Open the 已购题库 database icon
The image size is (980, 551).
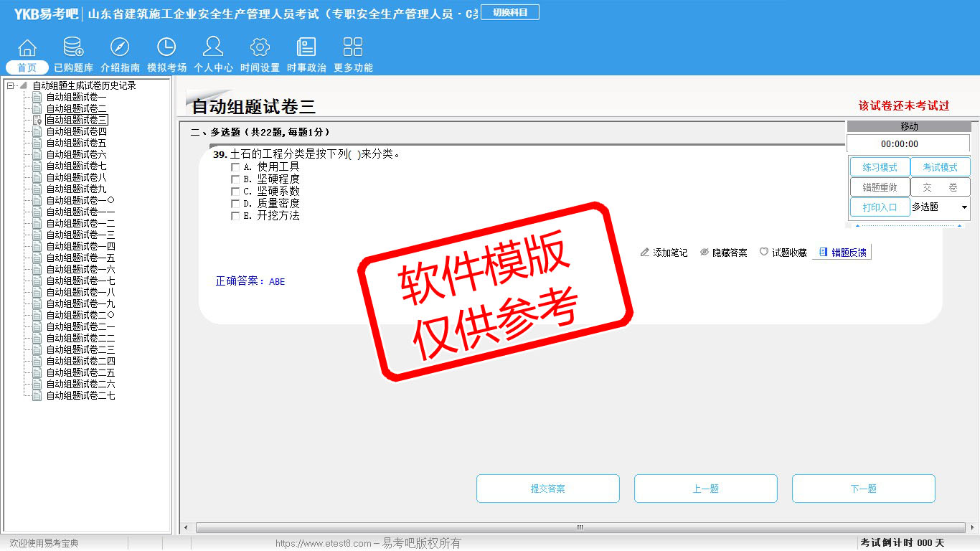pos(73,47)
